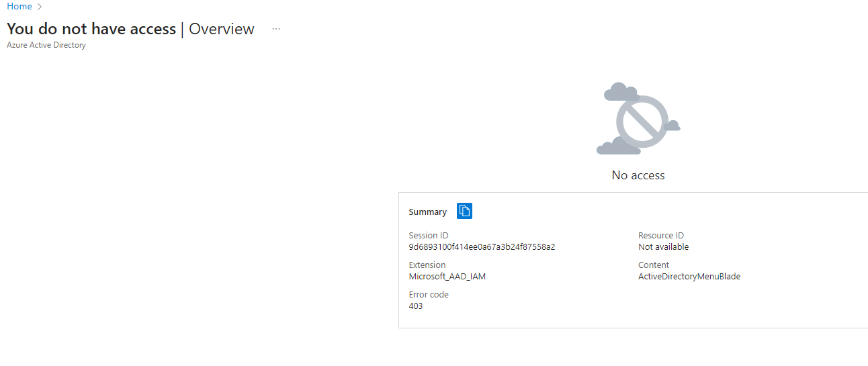Select the Microsoft_AAD_IAM extension value
The image size is (868, 366).
[447, 276]
